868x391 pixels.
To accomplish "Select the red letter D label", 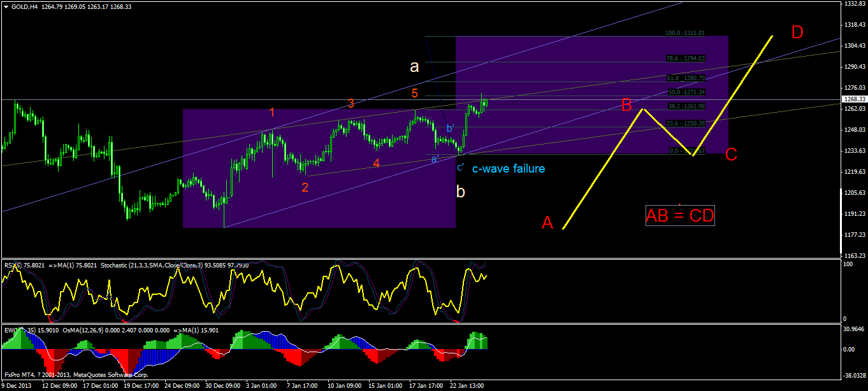I will (x=797, y=32).
